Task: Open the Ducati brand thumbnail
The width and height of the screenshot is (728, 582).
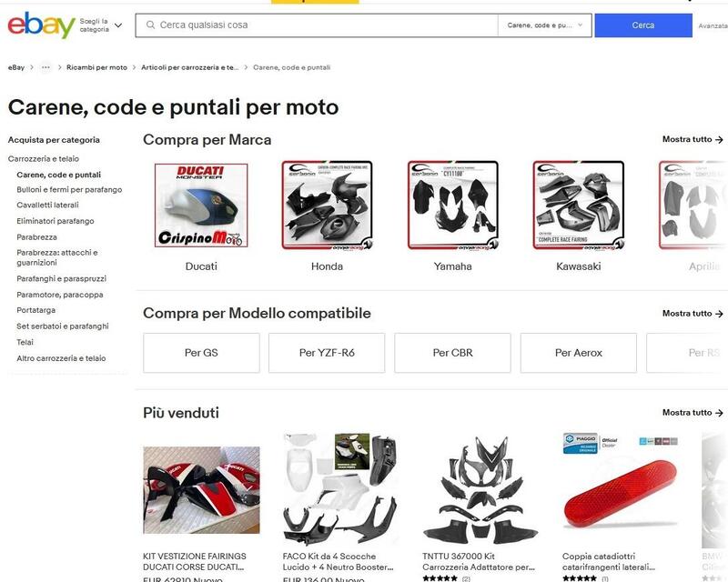Action: coord(201,206)
